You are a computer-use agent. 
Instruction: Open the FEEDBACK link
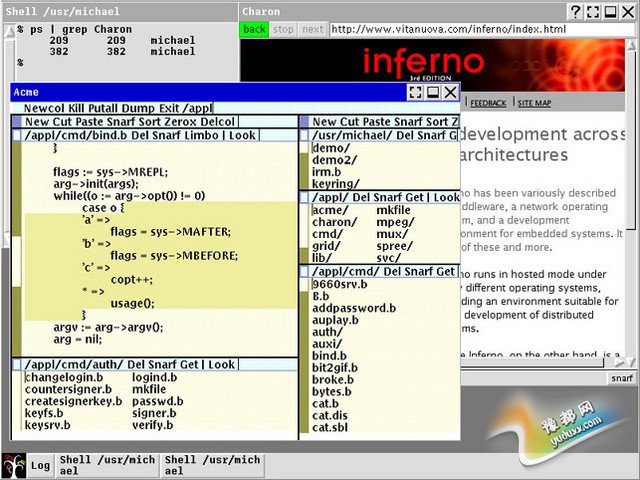tap(488, 103)
